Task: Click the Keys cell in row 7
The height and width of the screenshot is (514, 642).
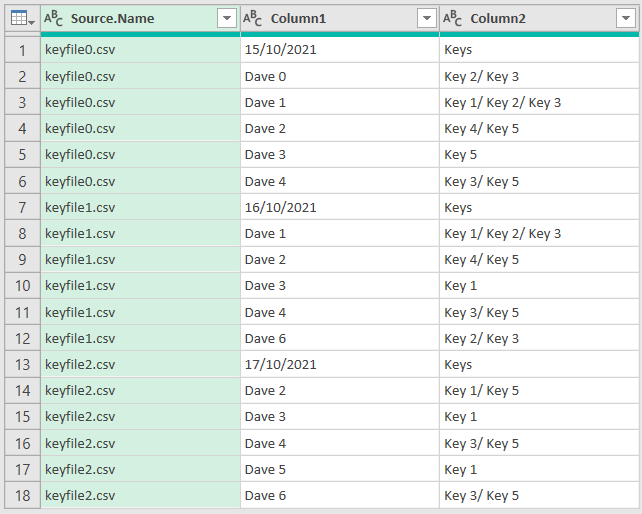Action: click(x=539, y=208)
